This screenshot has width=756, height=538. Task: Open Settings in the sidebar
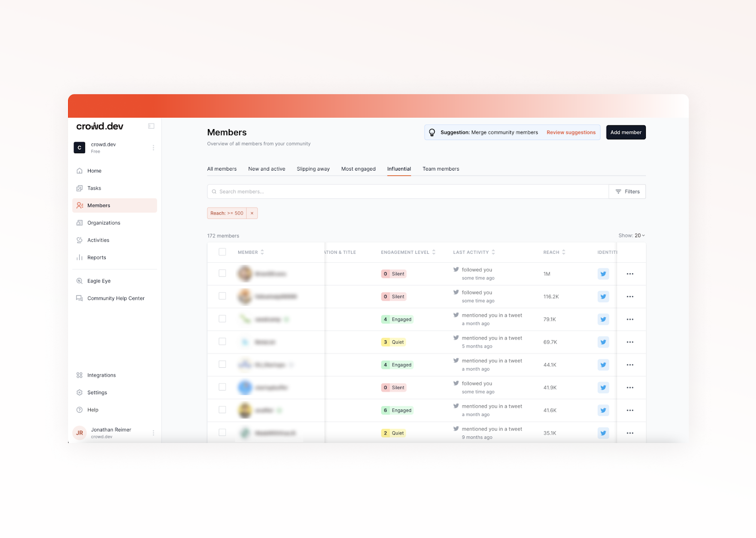point(114,392)
